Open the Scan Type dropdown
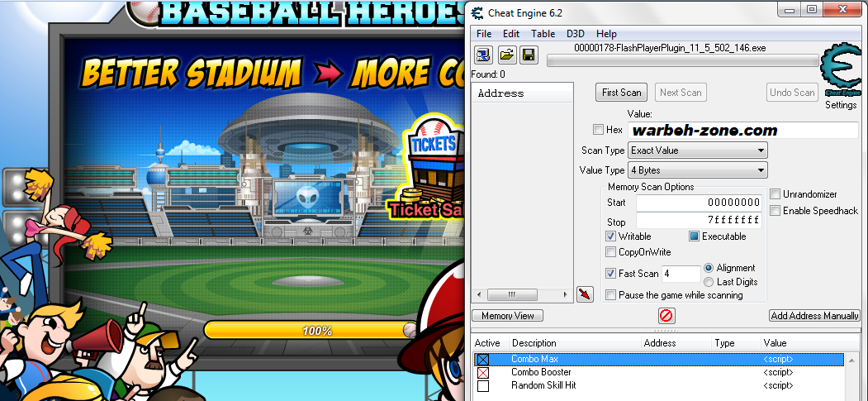The width and height of the screenshot is (868, 401). (x=698, y=150)
